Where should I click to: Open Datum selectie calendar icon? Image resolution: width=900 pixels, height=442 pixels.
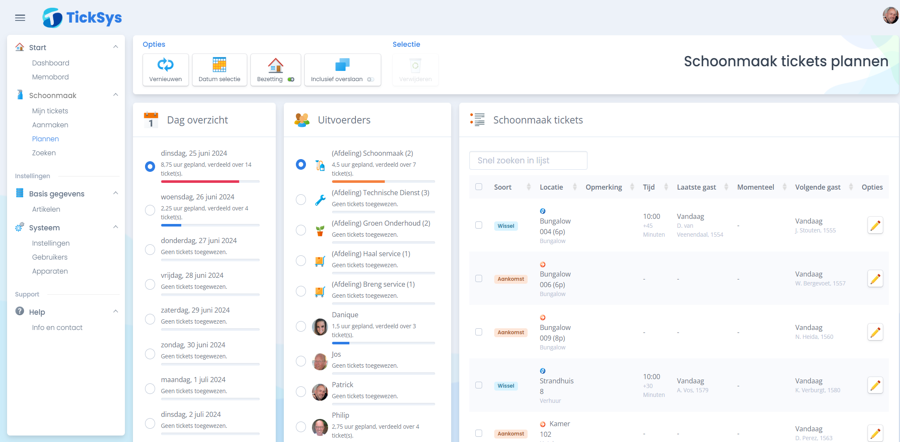[219, 64]
